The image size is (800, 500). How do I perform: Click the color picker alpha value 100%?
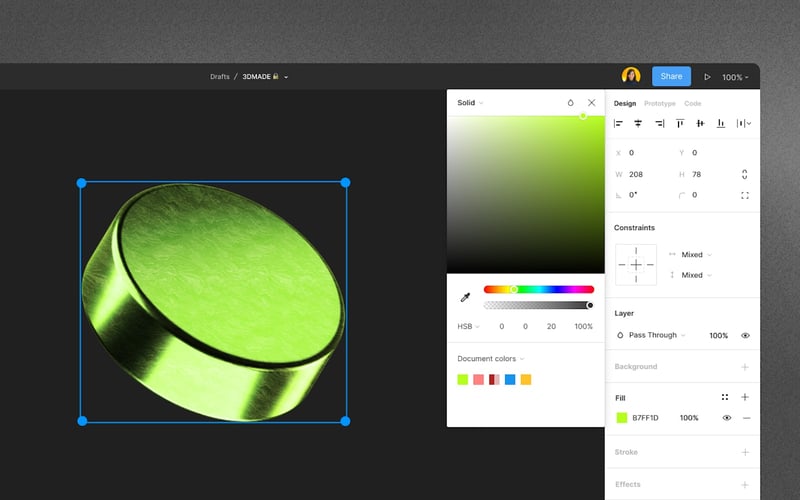pos(584,327)
